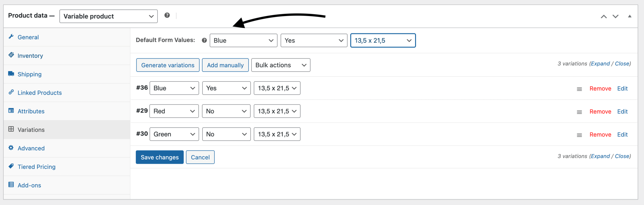Open the Variable product type dropdown
Screen dimensions: 644x205
pos(108,16)
